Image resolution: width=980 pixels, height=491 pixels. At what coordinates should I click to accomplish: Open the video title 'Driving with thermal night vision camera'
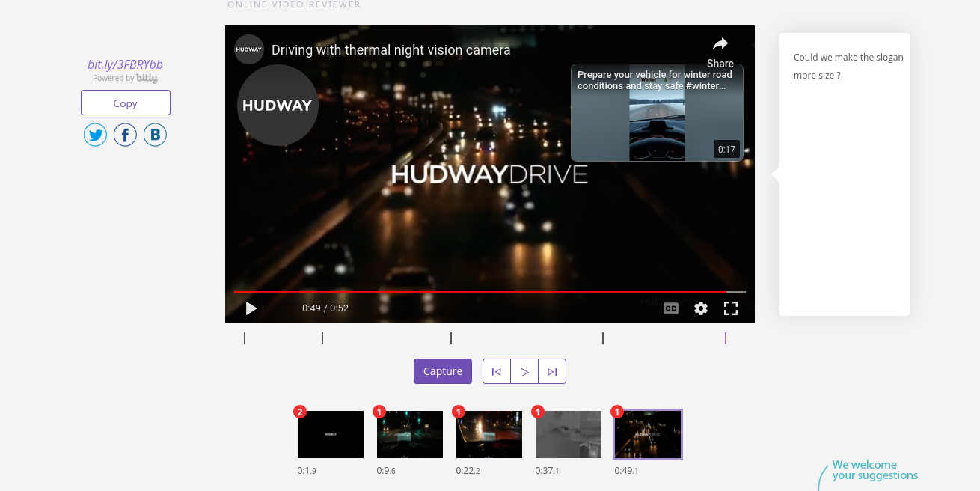tap(391, 50)
